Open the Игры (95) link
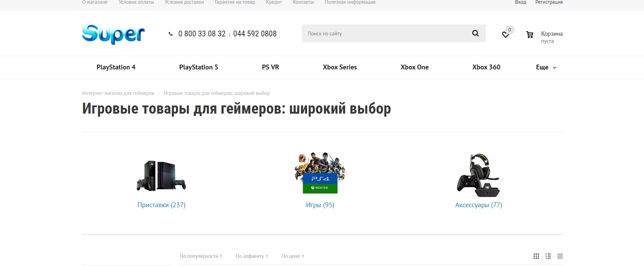Screen dimensions: 644x266 pyautogui.click(x=320, y=205)
